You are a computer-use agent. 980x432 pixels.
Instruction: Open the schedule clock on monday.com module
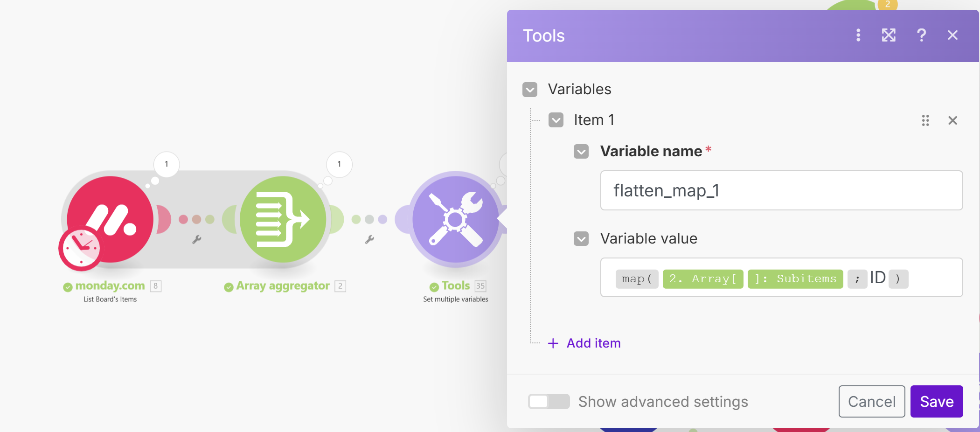coord(80,248)
